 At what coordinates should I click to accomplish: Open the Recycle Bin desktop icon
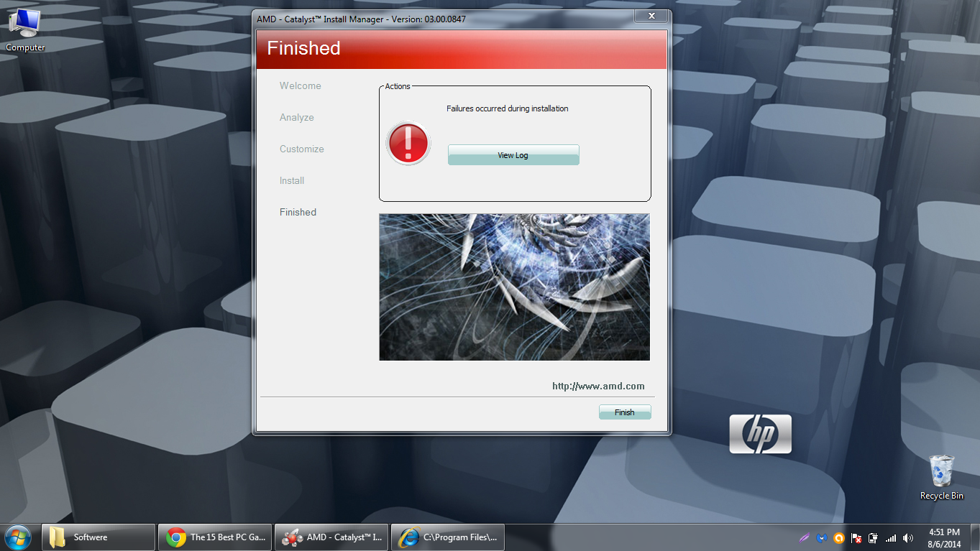[x=942, y=478]
